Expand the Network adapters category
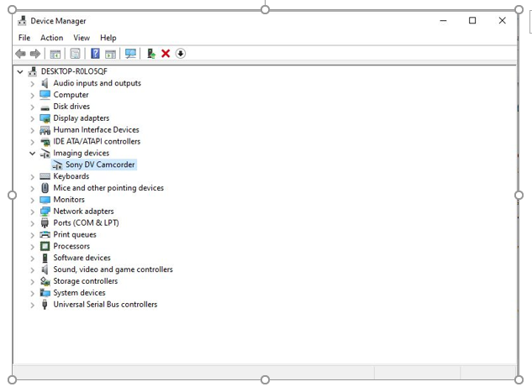 [32, 212]
